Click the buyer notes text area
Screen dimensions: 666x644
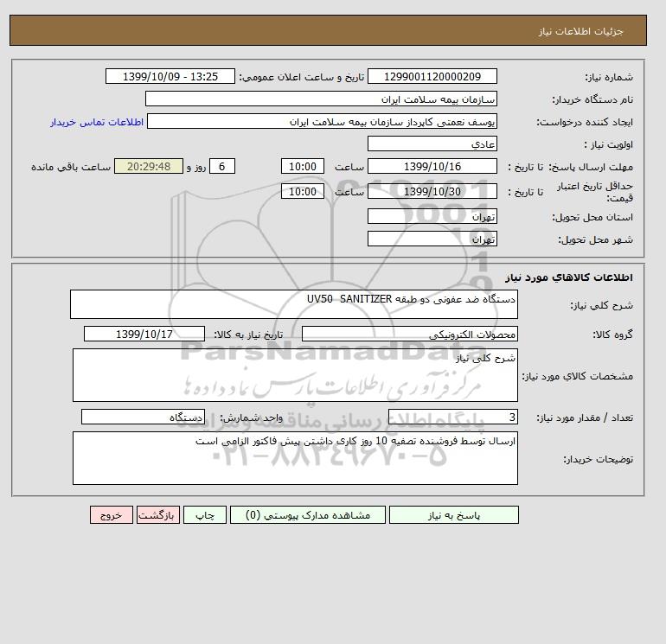pos(295,458)
